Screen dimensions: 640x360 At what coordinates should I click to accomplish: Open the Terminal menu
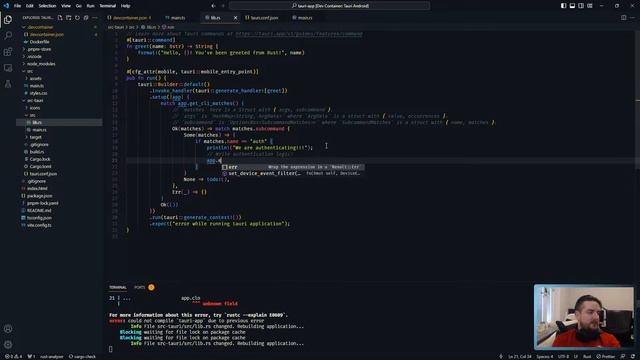108,6
